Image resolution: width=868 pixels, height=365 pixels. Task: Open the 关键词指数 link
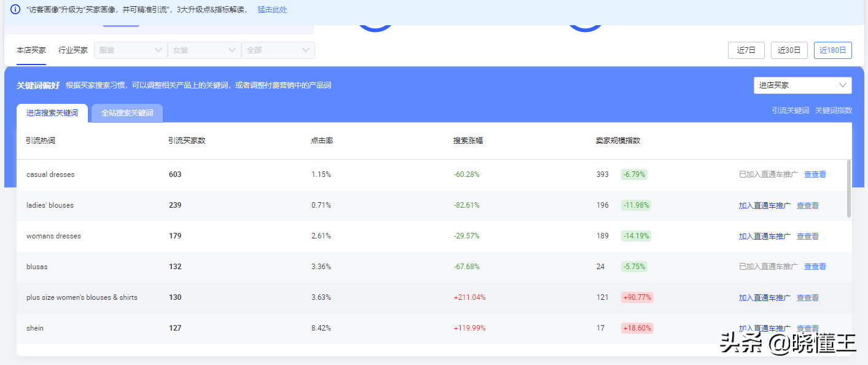coord(834,111)
